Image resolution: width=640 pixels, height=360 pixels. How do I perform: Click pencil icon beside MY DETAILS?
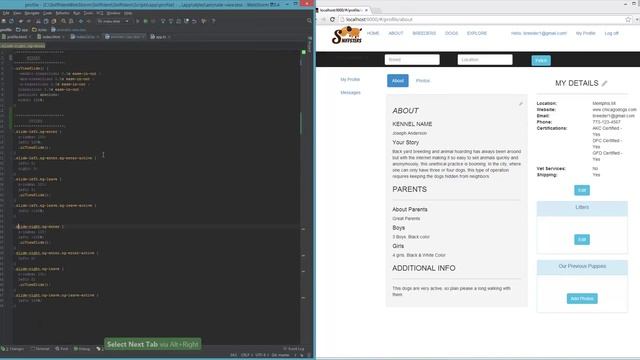coord(604,83)
